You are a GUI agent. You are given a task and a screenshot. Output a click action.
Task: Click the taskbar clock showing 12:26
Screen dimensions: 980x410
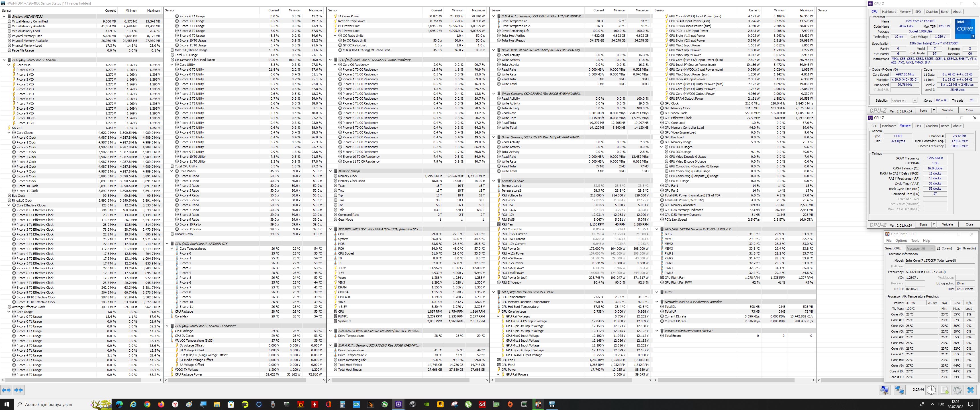pos(955,404)
